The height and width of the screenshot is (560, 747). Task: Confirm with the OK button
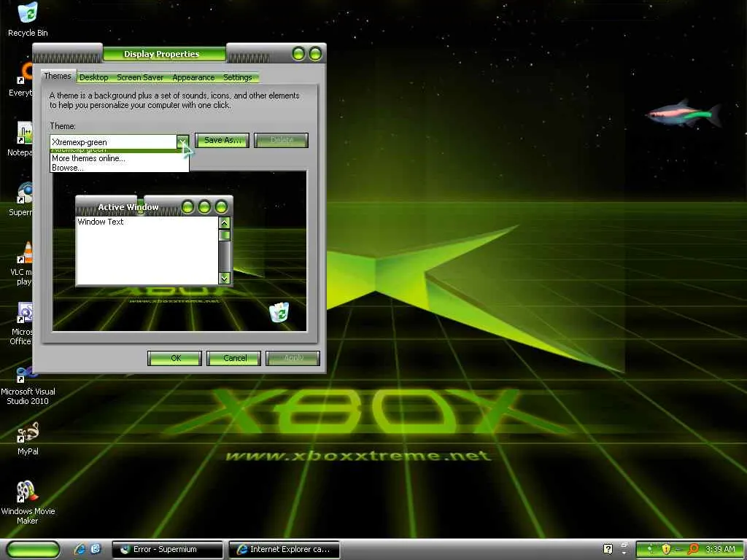tap(175, 358)
